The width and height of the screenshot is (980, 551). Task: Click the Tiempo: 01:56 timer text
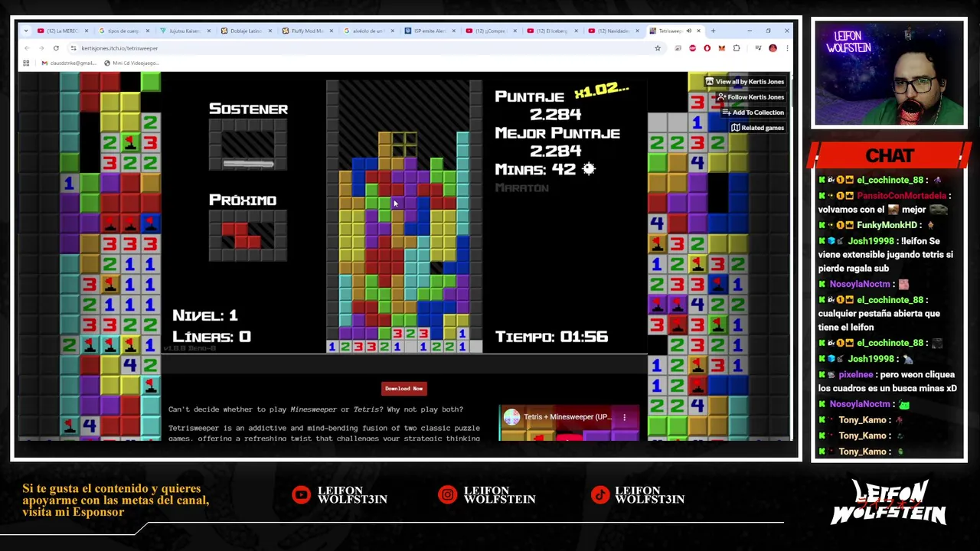coord(551,337)
